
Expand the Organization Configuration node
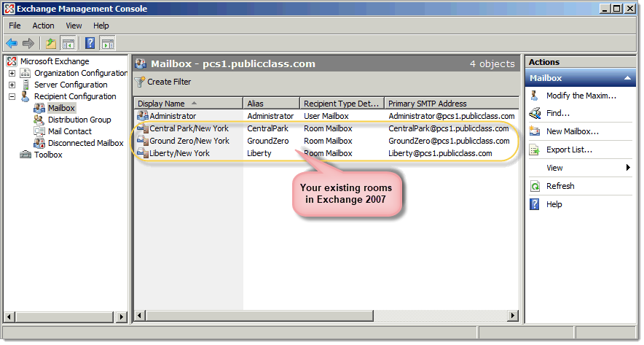(x=12, y=73)
